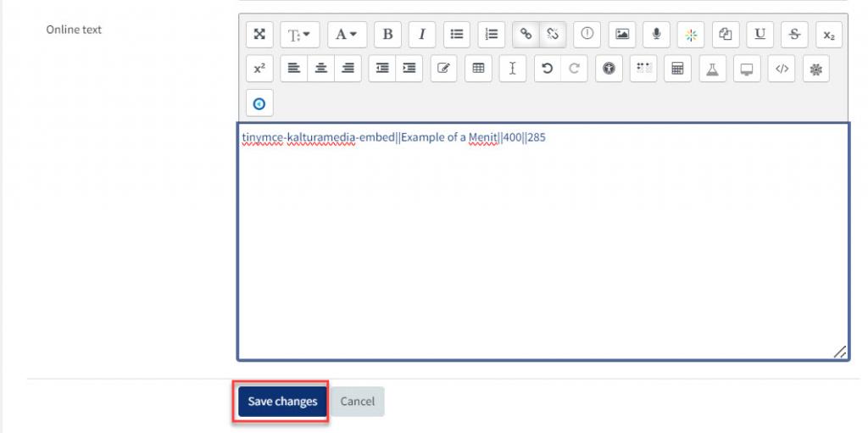Open the paragraph styles dropdown
868x433 pixels.
pyautogui.click(x=298, y=34)
